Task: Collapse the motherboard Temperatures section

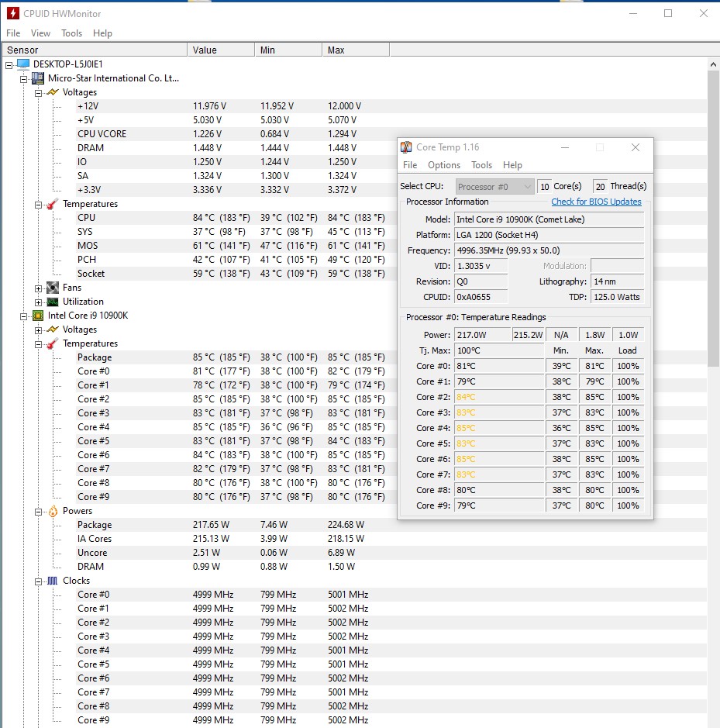Action: coord(39,205)
